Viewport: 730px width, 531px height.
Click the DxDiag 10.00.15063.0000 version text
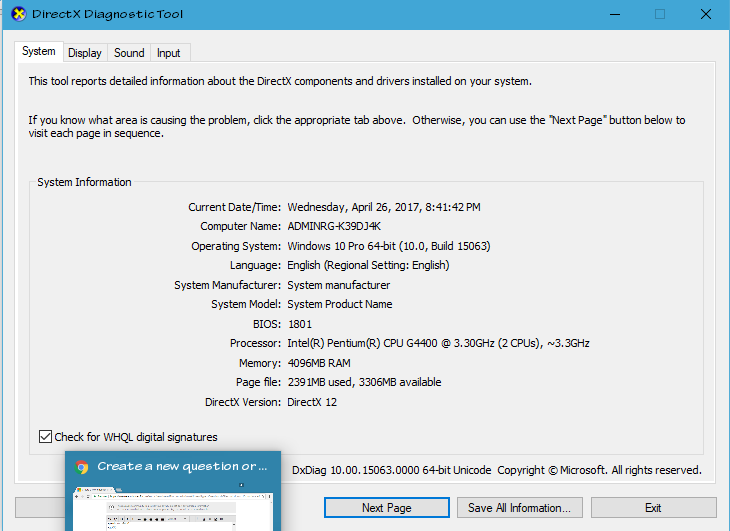tap(392, 470)
